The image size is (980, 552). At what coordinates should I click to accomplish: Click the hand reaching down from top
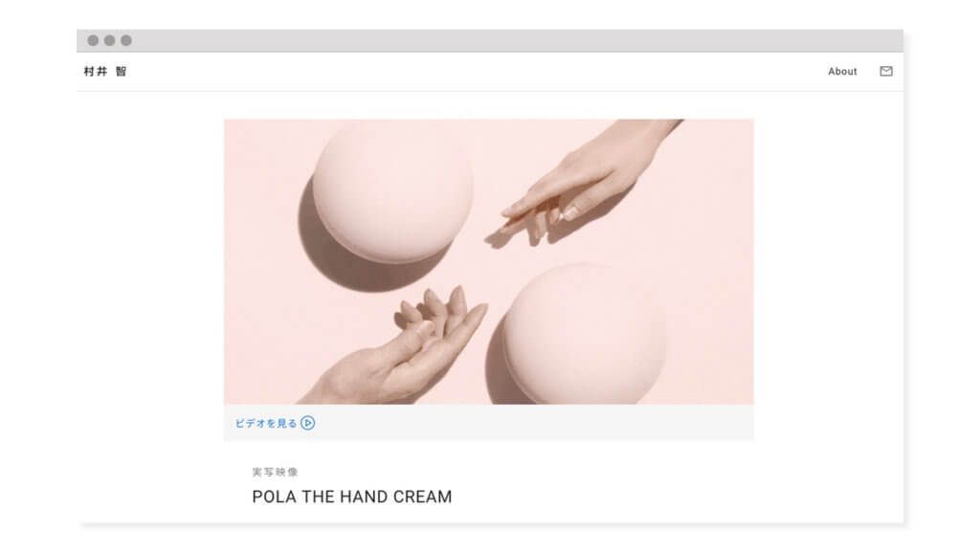pyautogui.click(x=588, y=181)
